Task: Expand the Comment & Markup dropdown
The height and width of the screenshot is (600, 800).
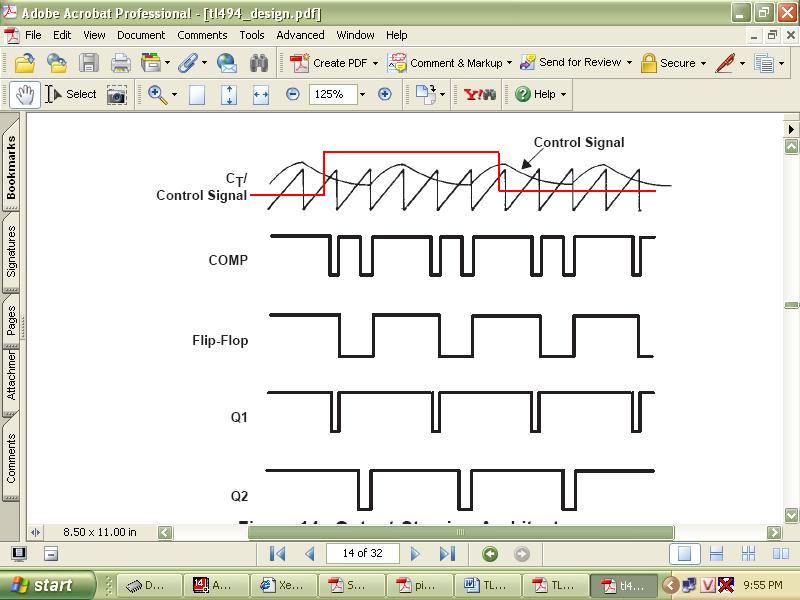Action: (x=509, y=63)
